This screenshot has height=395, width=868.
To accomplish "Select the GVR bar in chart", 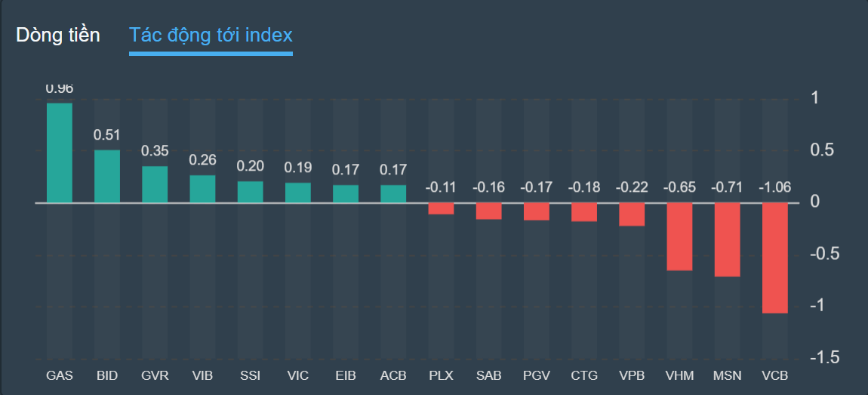I will pos(155,184).
